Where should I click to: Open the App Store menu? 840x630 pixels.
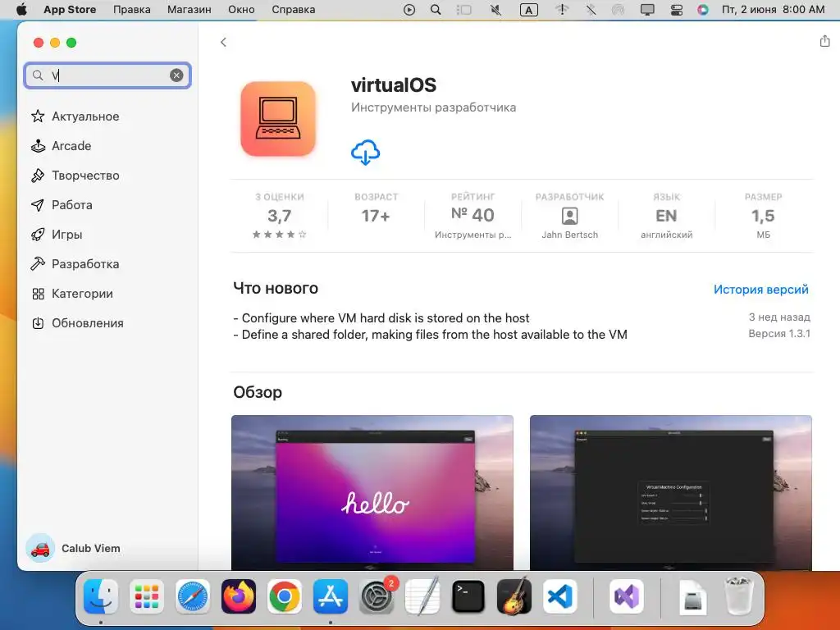(70, 10)
